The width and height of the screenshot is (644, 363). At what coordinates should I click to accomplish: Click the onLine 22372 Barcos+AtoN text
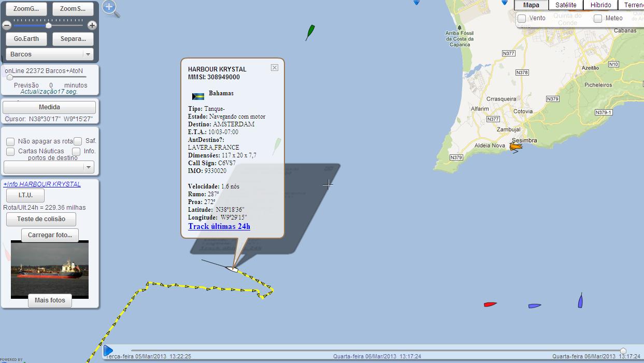(44, 70)
